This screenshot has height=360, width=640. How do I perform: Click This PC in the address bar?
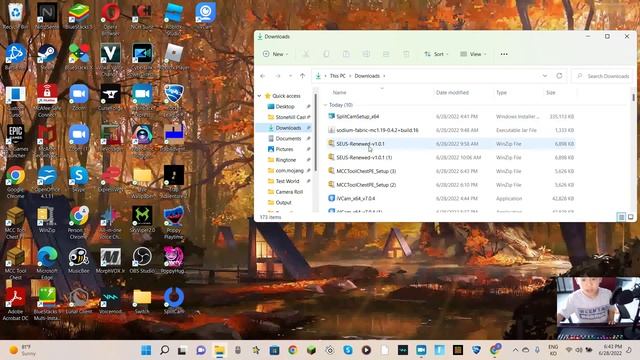pos(338,76)
